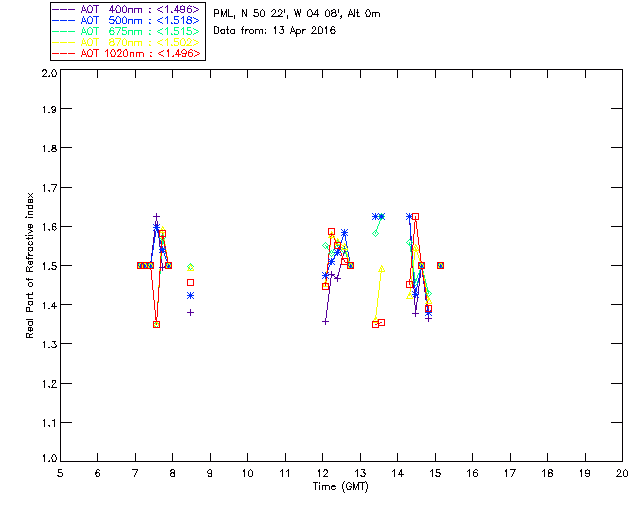Click the purple dashed line sample in legend
The height and width of the screenshot is (512, 640).
pyautogui.click(x=64, y=9)
